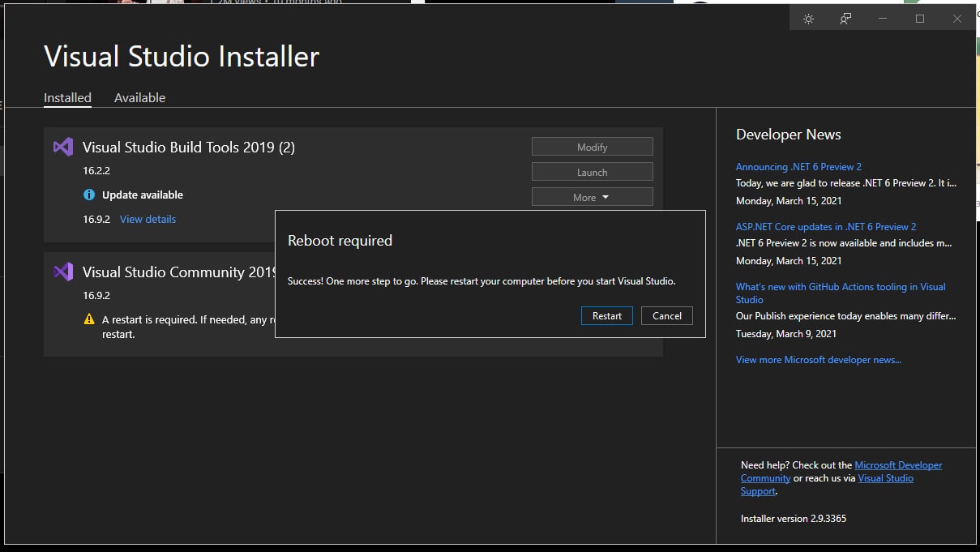Viewport: 980px width, 552px height.
Task: Close the Visual Studio Installer window
Action: (x=957, y=19)
